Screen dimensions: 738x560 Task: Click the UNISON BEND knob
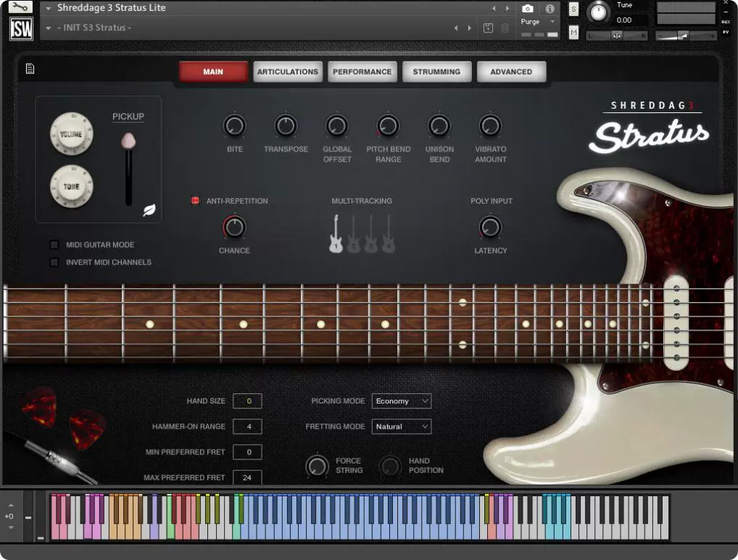click(439, 126)
